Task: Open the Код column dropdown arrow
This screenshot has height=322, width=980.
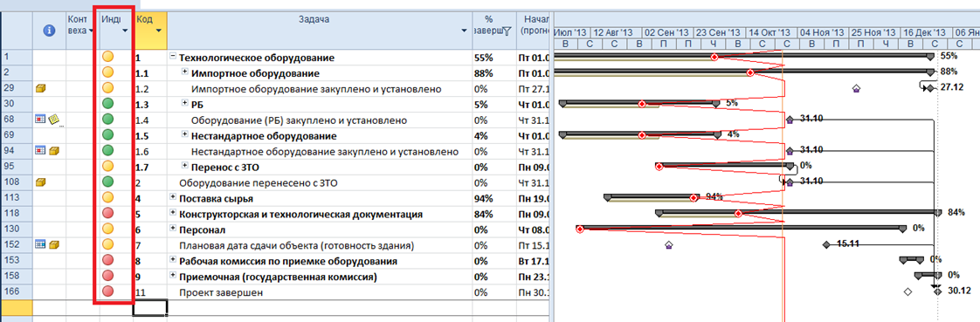Action: coord(159,31)
